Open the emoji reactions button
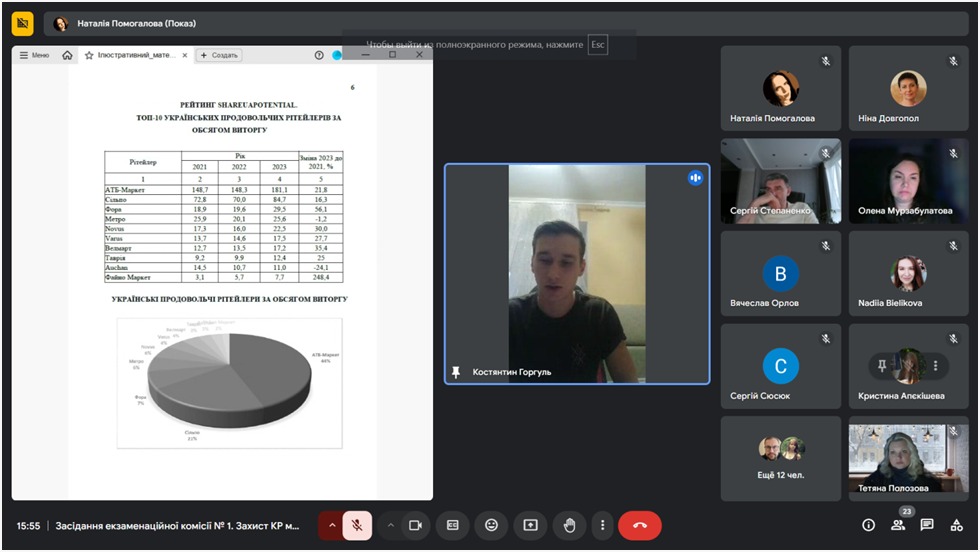Screen dimensions: 980x552 [491, 525]
